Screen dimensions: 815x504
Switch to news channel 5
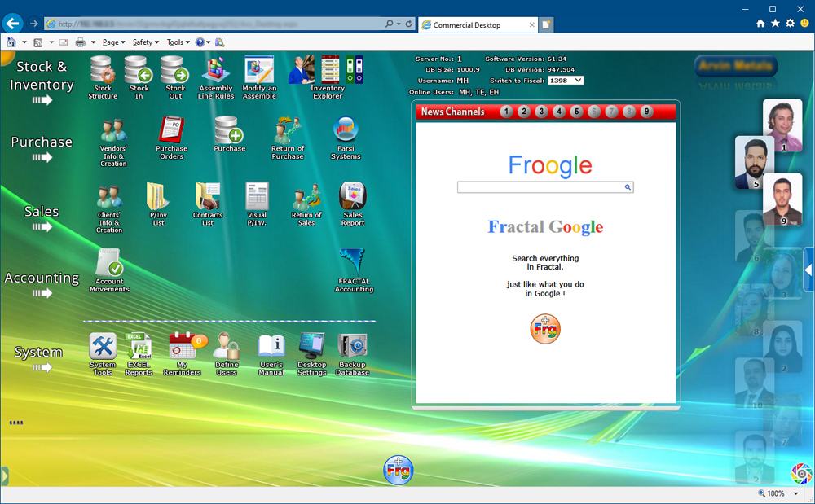[x=576, y=112]
